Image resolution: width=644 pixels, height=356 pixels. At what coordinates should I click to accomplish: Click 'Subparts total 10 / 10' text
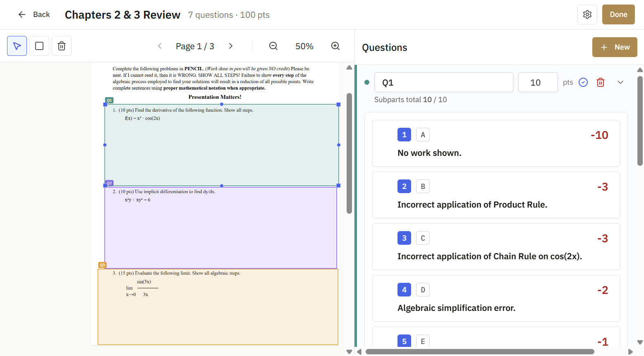tap(410, 100)
